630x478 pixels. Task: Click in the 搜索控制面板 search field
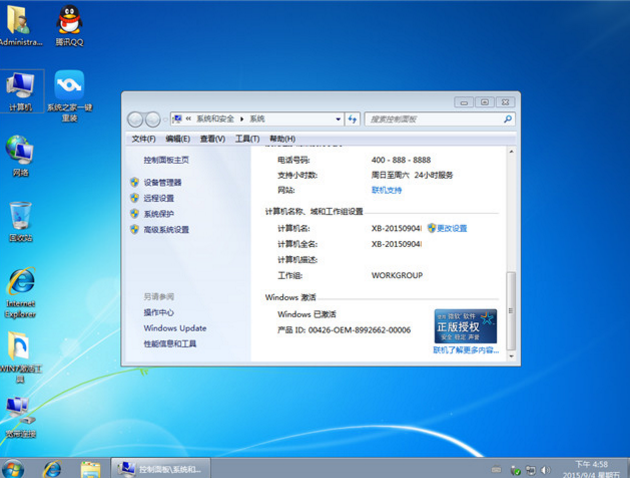point(434,119)
